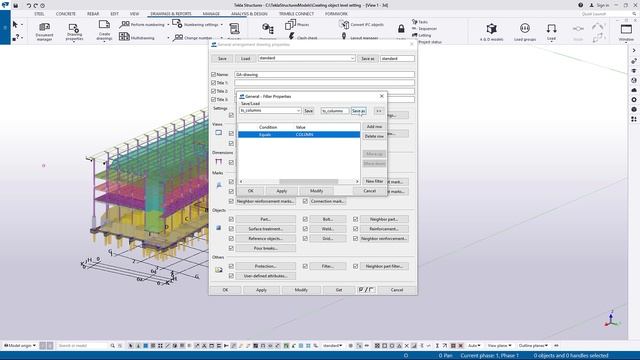Open A & D models icon
This screenshot has width=640, height=360.
[x=491, y=29]
